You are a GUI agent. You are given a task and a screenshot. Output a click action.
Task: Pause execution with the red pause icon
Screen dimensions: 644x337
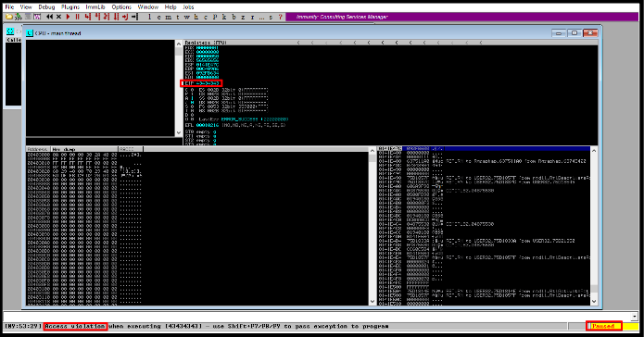point(77,17)
